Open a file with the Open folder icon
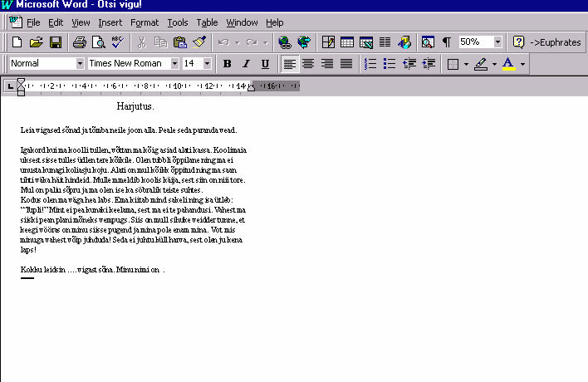The width and height of the screenshot is (588, 382). [x=37, y=42]
